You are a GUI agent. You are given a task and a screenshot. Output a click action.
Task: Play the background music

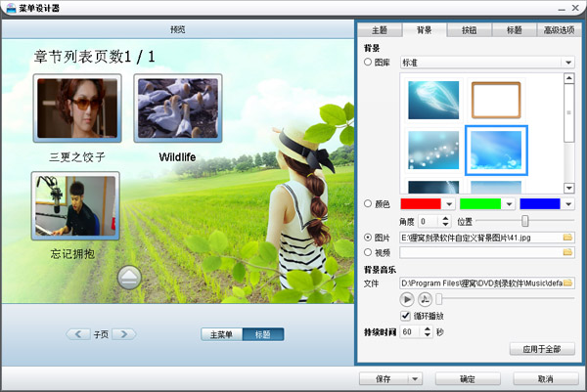[x=406, y=299]
